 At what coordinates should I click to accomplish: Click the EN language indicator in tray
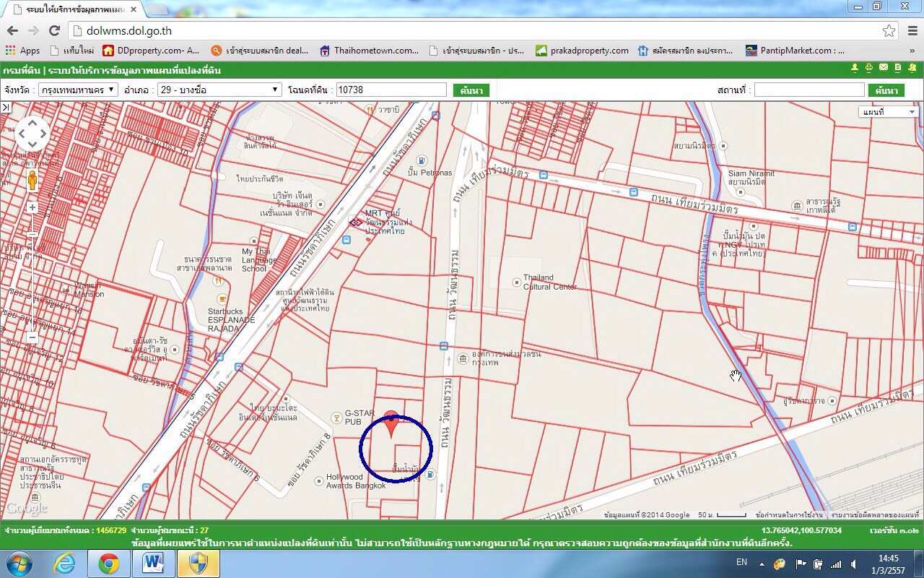(741, 561)
